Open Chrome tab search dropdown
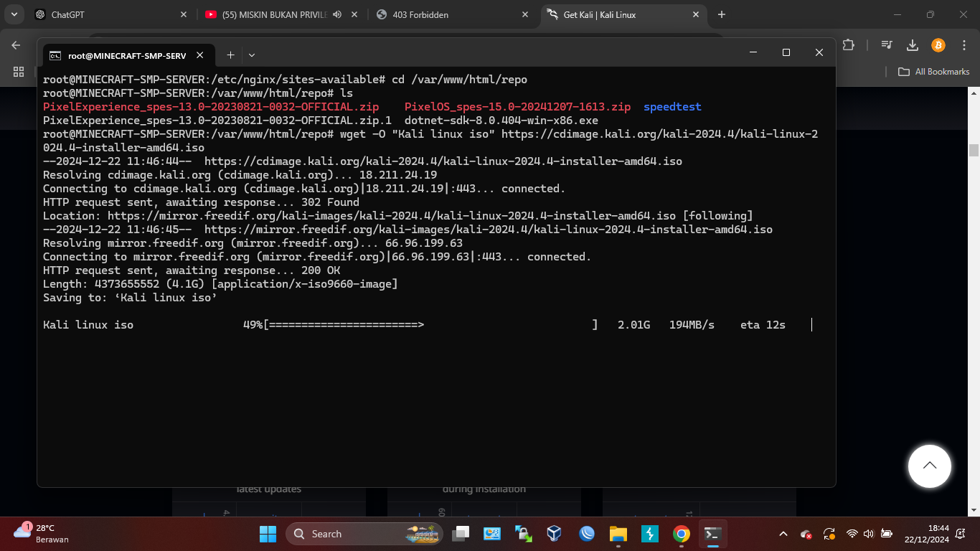980x551 pixels. pos(14,14)
